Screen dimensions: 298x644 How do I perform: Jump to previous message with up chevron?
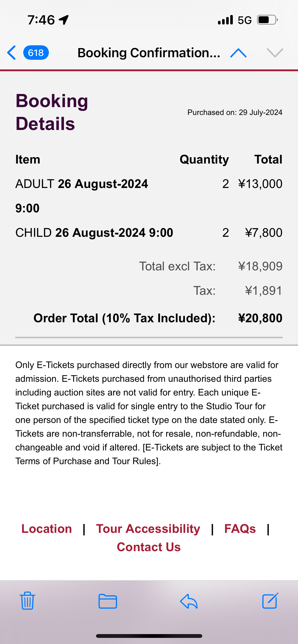pos(238,53)
